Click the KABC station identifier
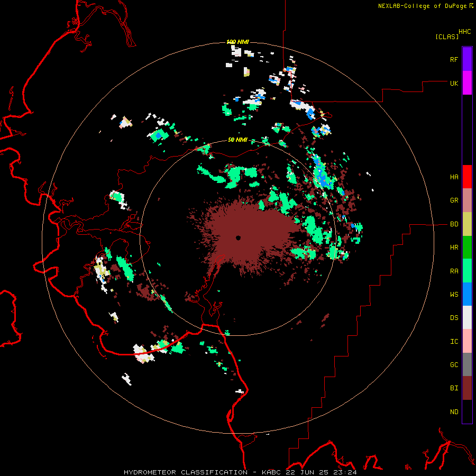Viewport: 476px width, 476px height. coord(272,472)
